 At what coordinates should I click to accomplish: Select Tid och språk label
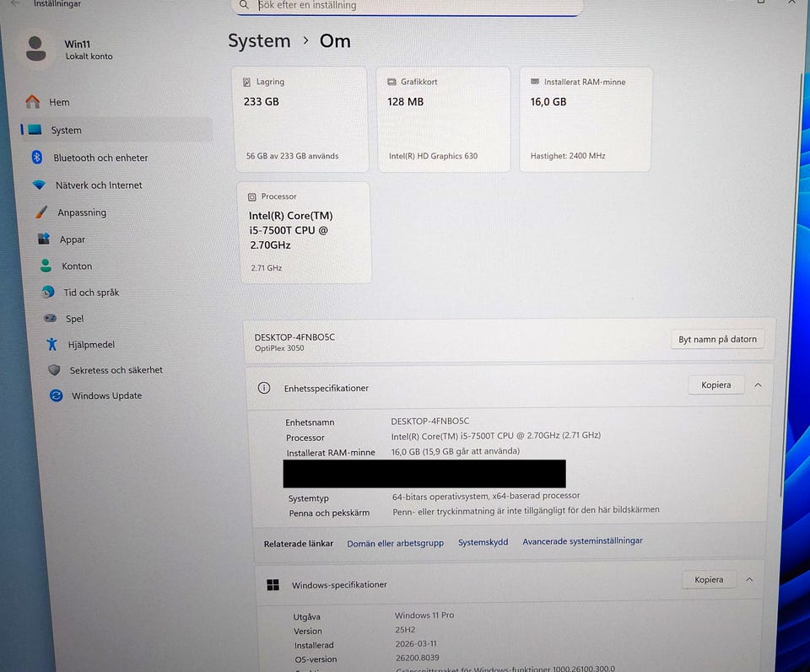click(91, 293)
